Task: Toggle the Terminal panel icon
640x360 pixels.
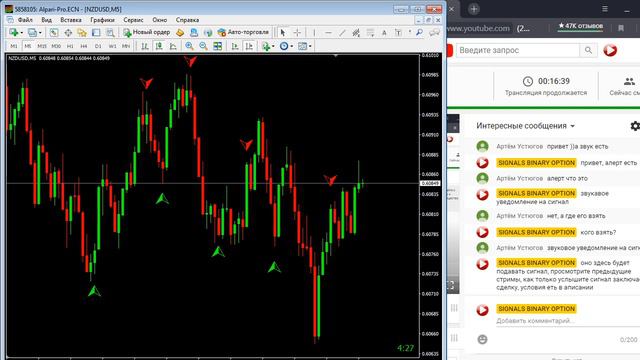Action: coord(96,33)
